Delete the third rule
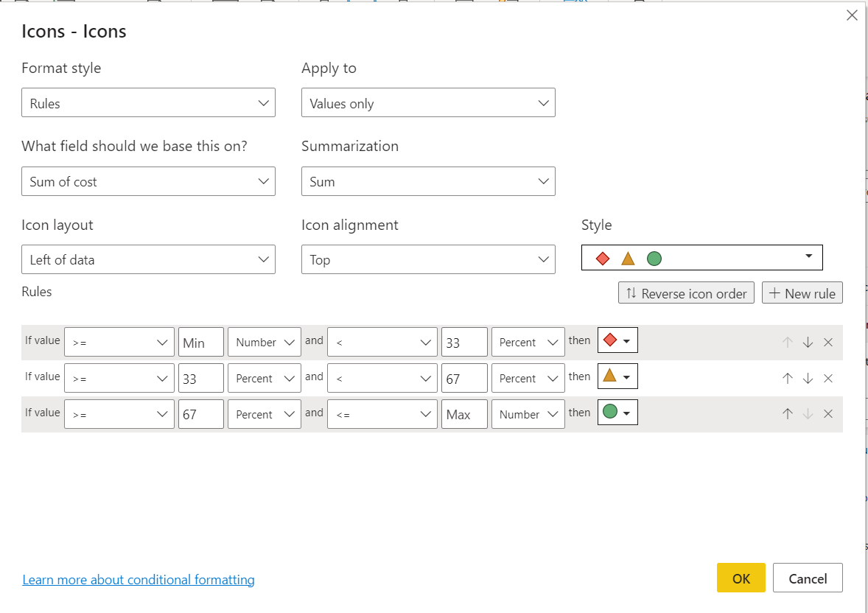 coord(828,413)
